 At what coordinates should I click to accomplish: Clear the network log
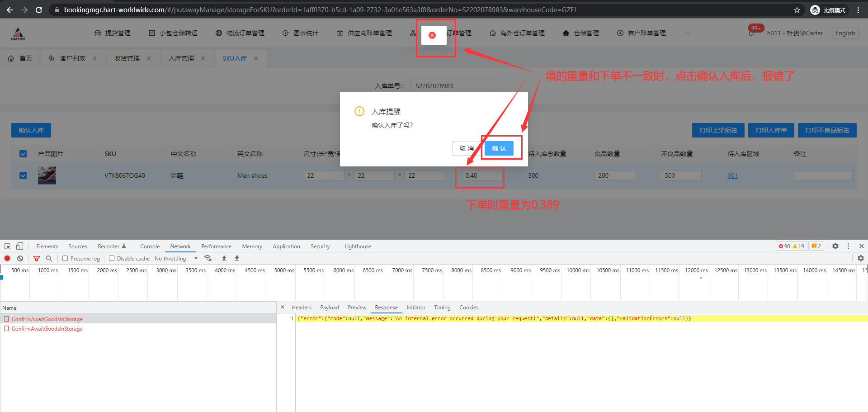pos(20,258)
